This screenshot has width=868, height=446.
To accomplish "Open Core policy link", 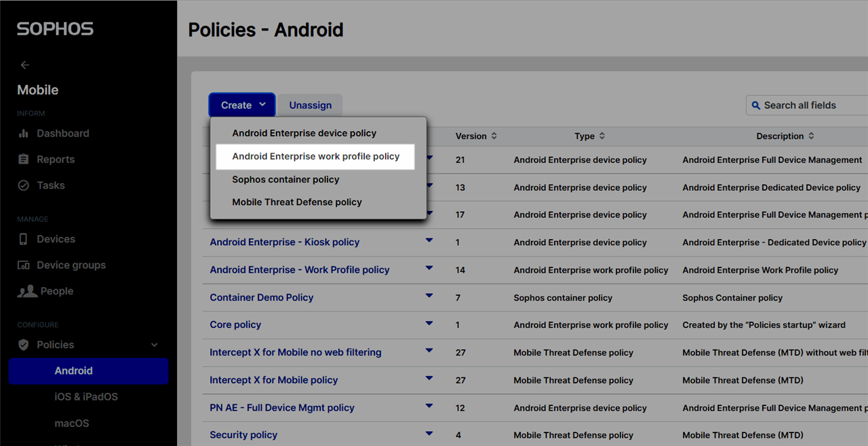I will coord(235,324).
